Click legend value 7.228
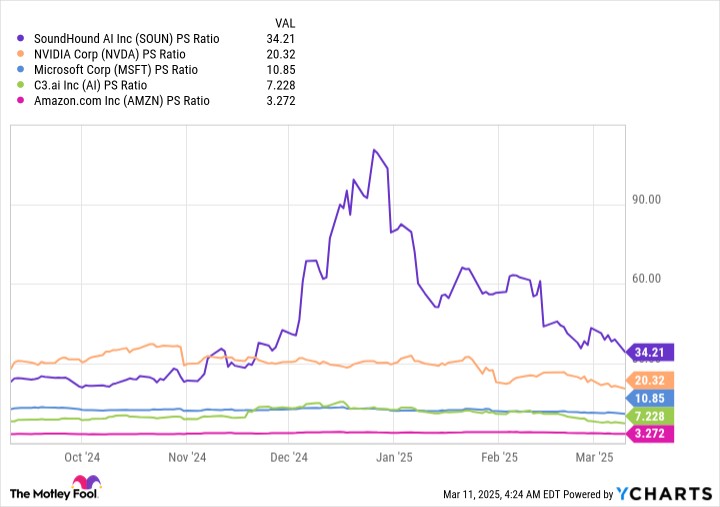This screenshot has height=507, width=720. pos(281,85)
